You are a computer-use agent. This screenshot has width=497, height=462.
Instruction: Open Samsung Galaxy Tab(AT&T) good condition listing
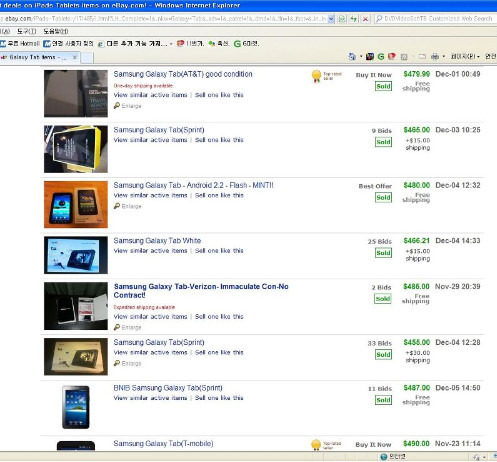(183, 74)
